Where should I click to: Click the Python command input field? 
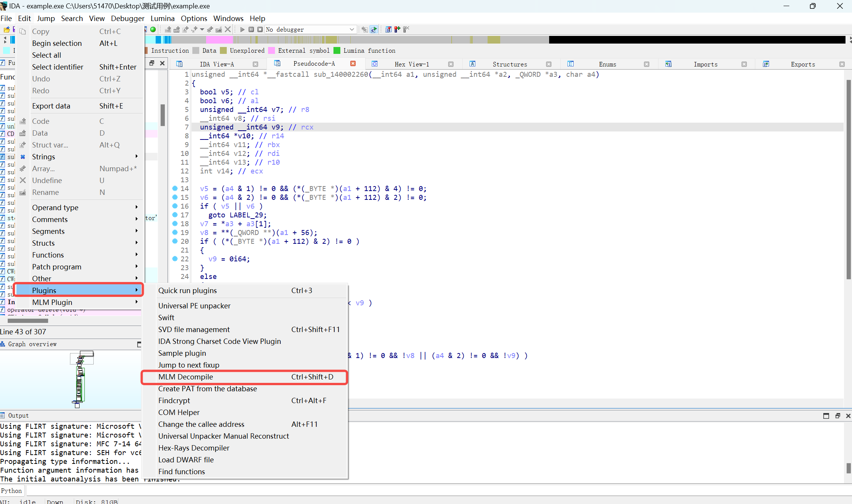[439, 491]
